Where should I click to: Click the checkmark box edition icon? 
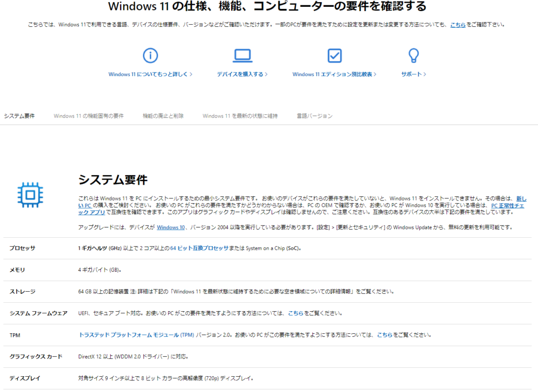pos(335,56)
